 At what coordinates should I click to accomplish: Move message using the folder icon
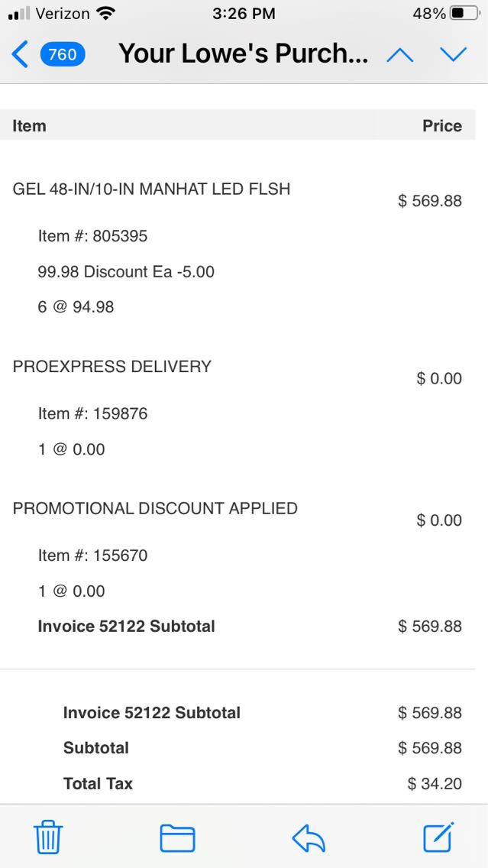177,837
